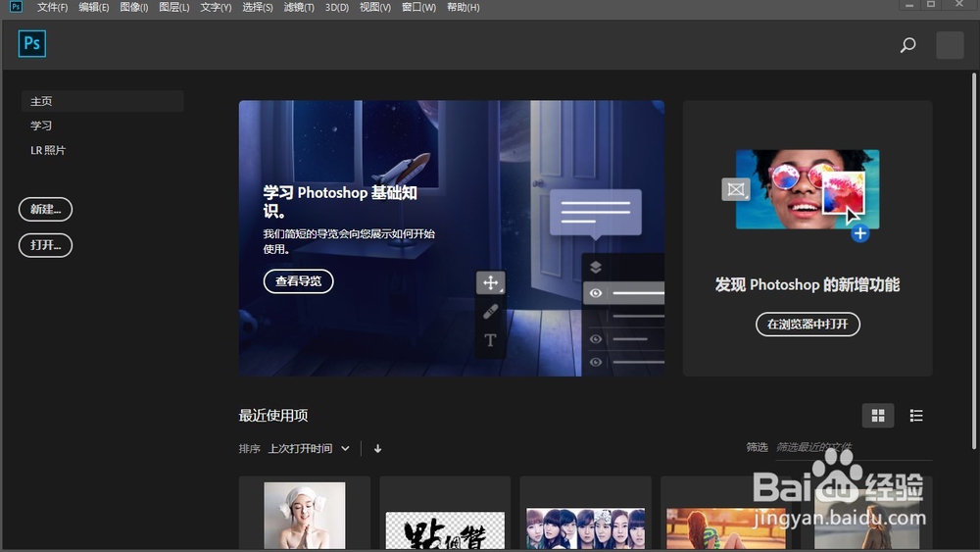Reverse sort order with the down arrow
980x552 pixels.
[377, 449]
